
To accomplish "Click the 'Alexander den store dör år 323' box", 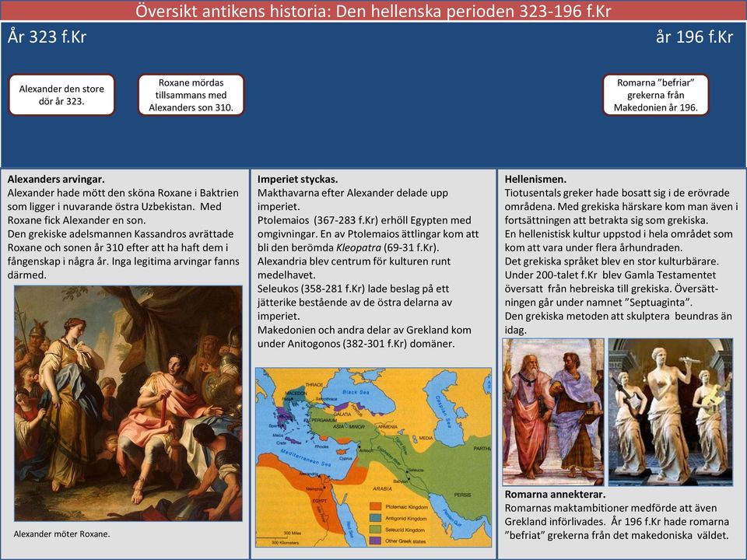I will coord(61,95).
